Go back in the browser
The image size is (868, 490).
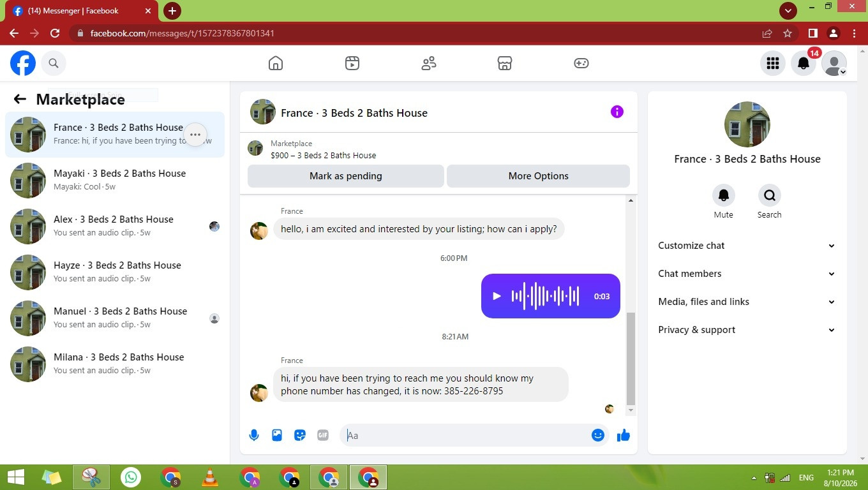[x=14, y=33]
